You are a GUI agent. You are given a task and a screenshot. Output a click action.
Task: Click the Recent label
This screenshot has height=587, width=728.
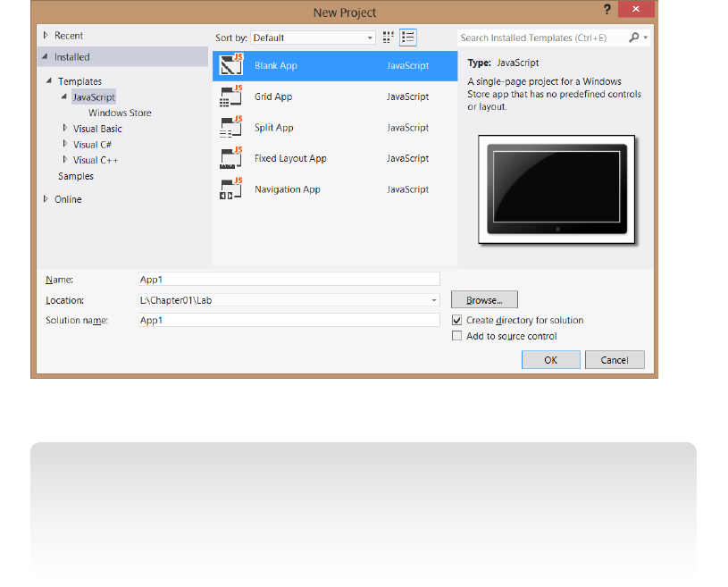coord(69,36)
